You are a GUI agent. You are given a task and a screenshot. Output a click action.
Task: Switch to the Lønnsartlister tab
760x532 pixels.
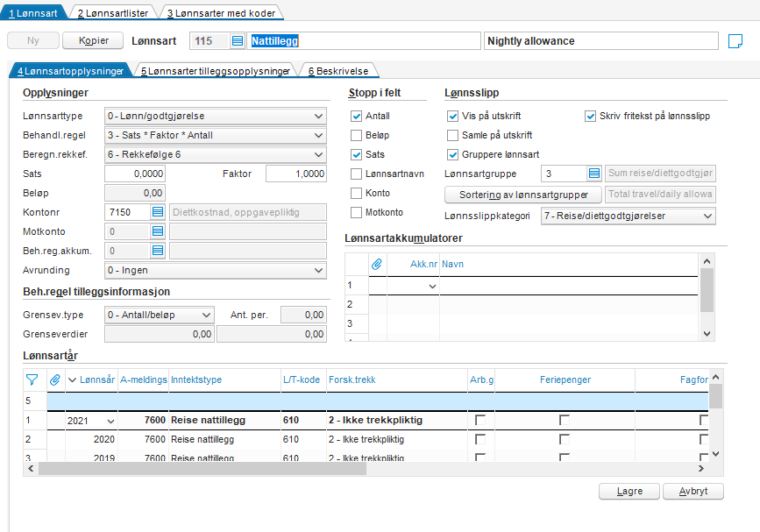pyautogui.click(x=114, y=13)
